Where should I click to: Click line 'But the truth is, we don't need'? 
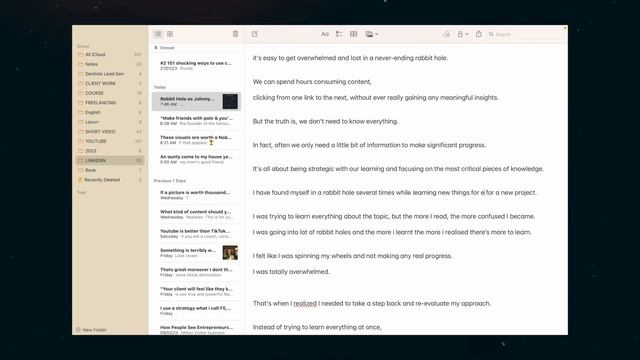[x=325, y=122]
